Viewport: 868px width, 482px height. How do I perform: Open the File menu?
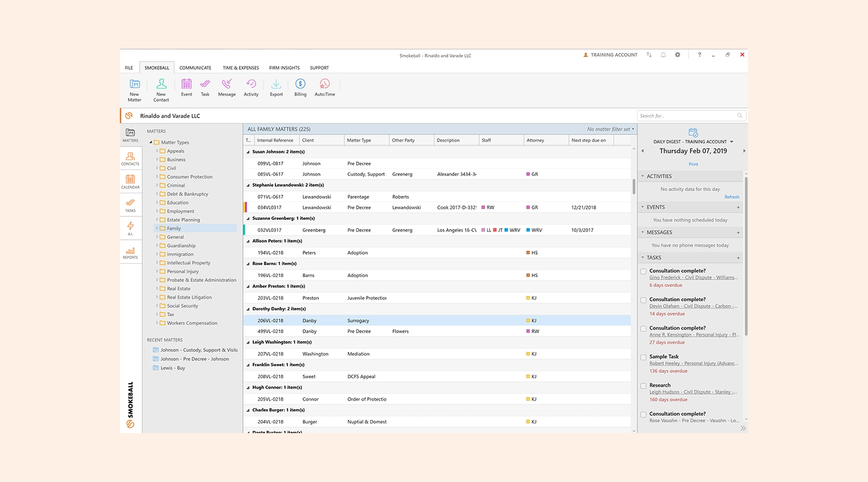coord(129,68)
